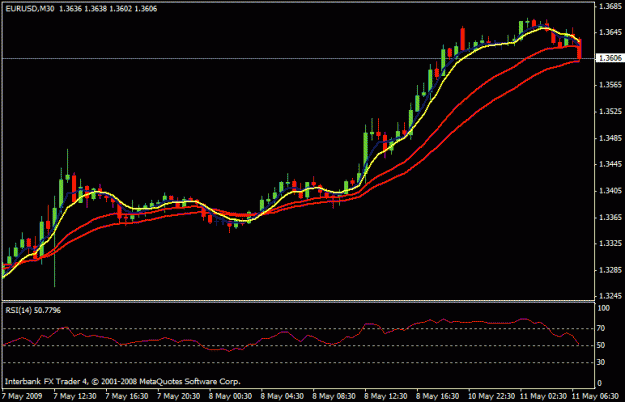625x402 pixels.
Task: Click the 1.3645 price scale label
Action: [x=611, y=32]
